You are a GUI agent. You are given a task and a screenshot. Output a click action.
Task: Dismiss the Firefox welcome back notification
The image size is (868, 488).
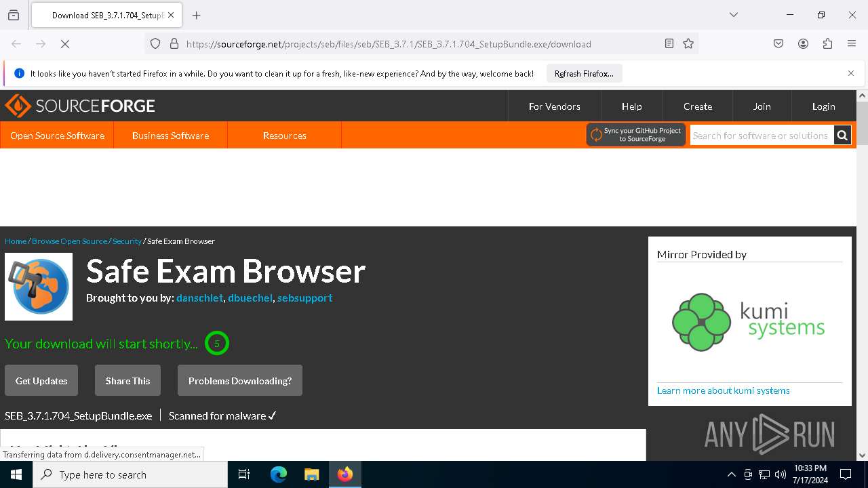[x=851, y=73]
